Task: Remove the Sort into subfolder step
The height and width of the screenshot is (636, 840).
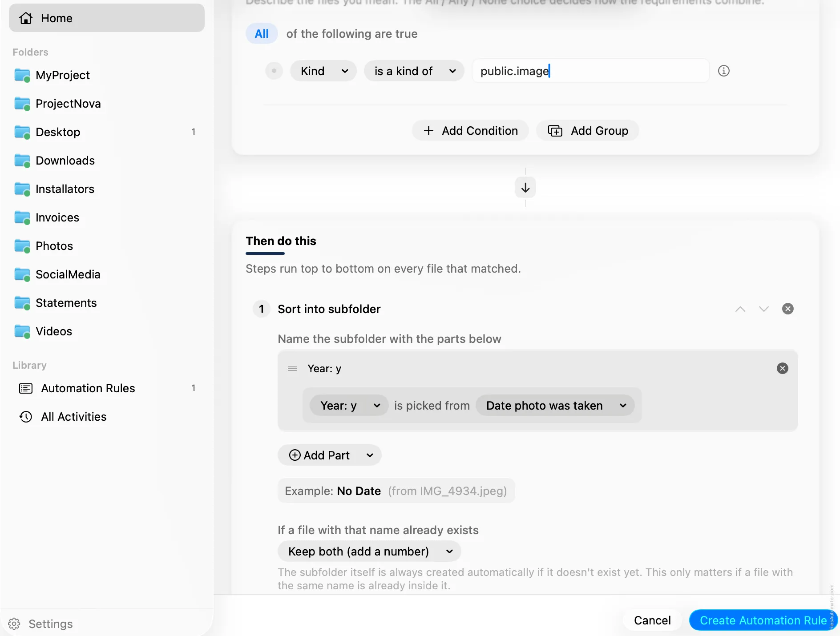Action: tap(788, 309)
